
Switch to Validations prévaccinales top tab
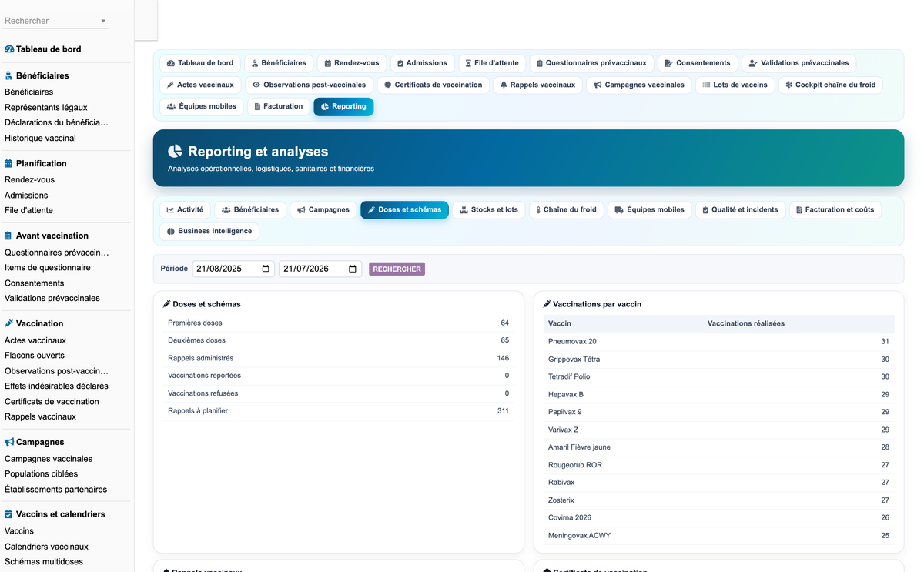click(x=798, y=63)
